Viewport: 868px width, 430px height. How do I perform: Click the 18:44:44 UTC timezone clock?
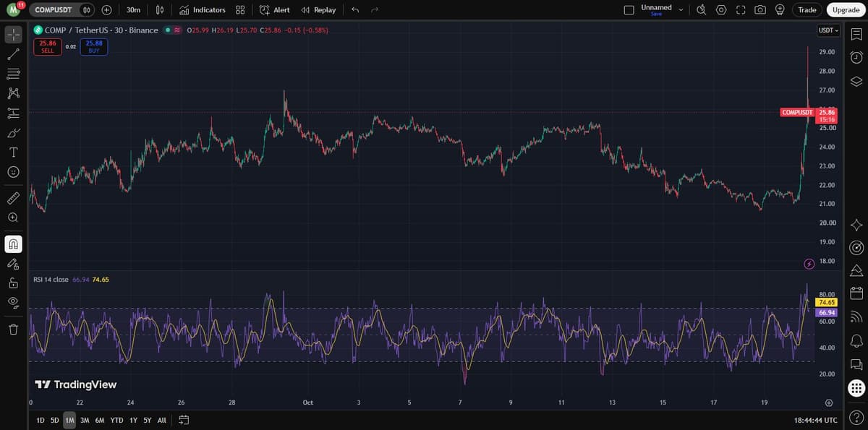coord(815,420)
